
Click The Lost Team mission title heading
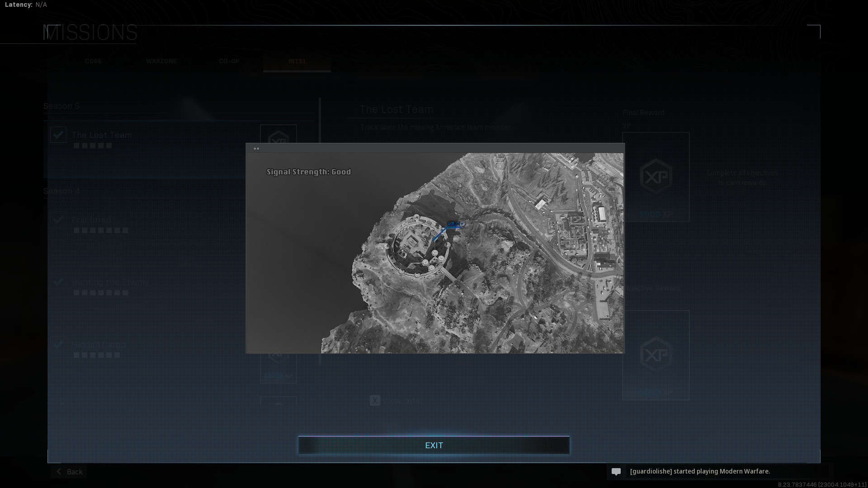pyautogui.click(x=396, y=109)
